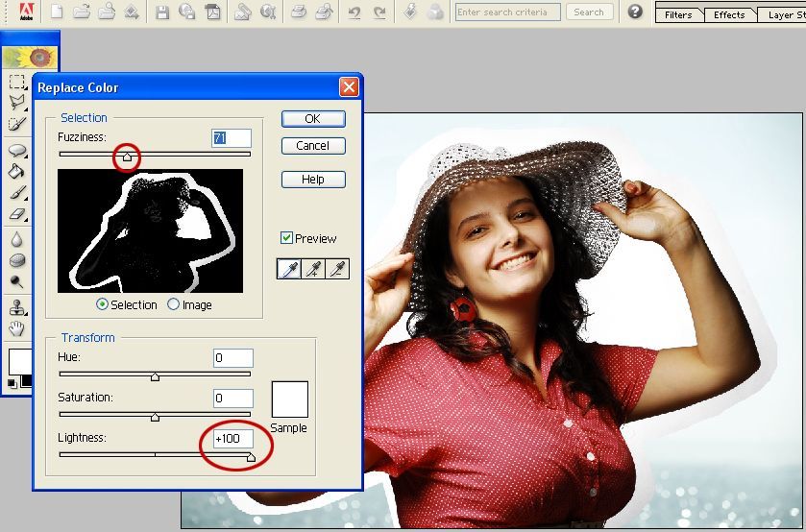Create a new file with New icon
The height and width of the screenshot is (532, 806).
[x=56, y=12]
